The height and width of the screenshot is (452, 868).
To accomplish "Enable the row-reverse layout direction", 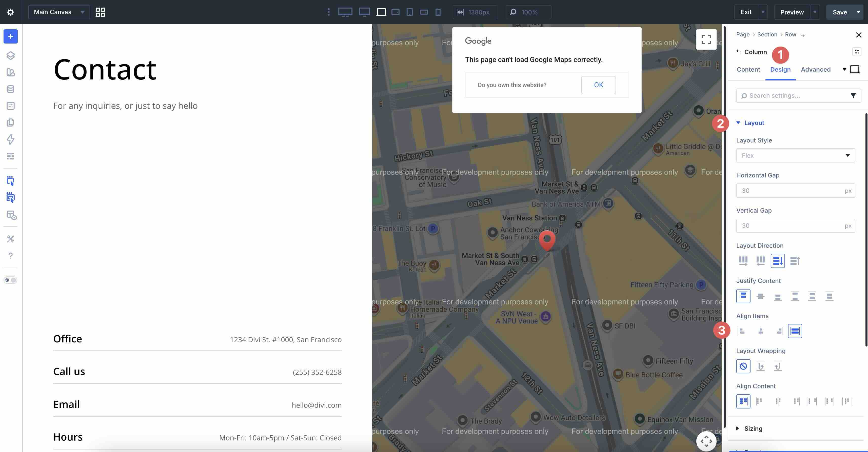I will click(760, 260).
